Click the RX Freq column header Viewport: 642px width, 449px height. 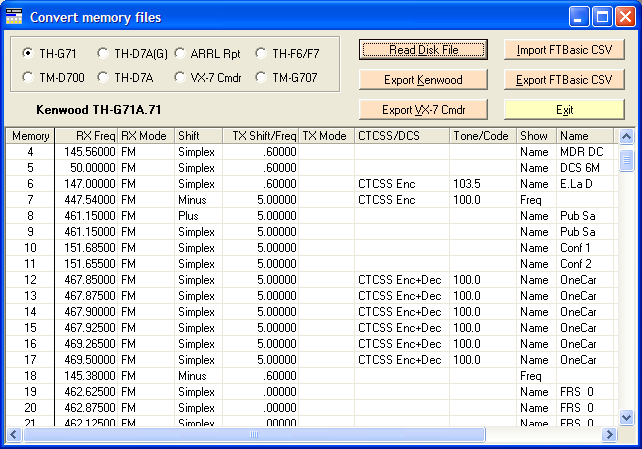pos(86,136)
